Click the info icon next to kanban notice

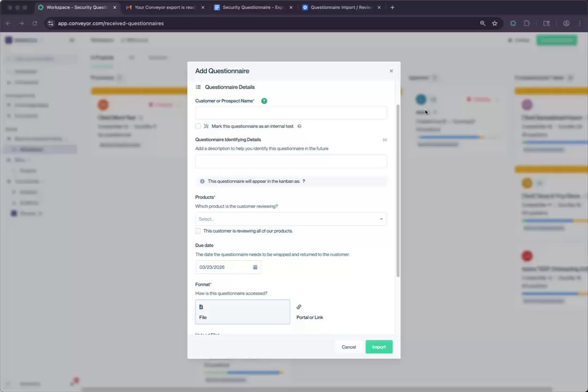point(202,181)
